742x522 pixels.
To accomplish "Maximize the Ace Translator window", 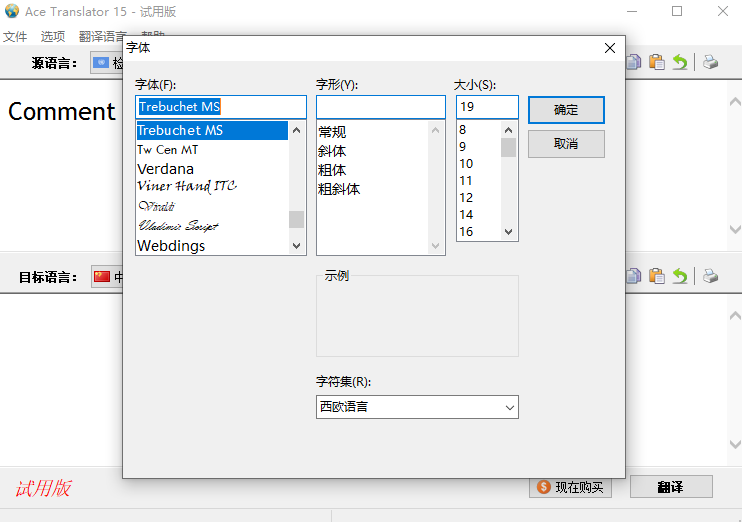I will coord(677,11).
